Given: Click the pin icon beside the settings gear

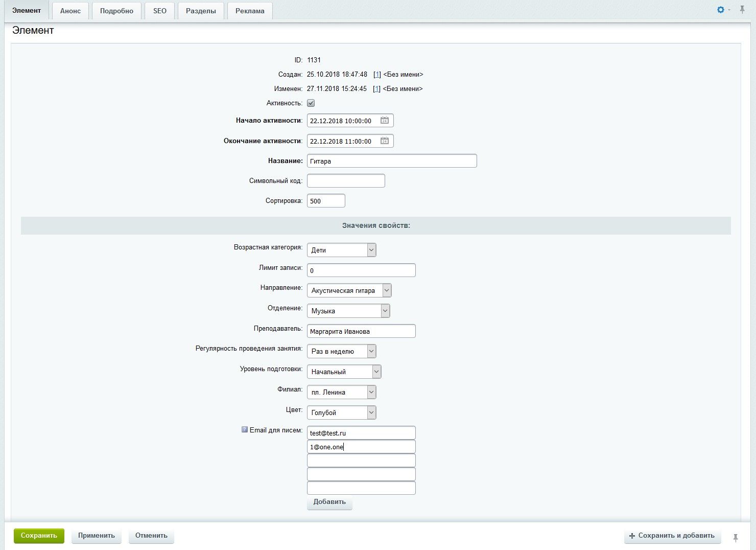Looking at the screenshot, I should click(x=742, y=10).
